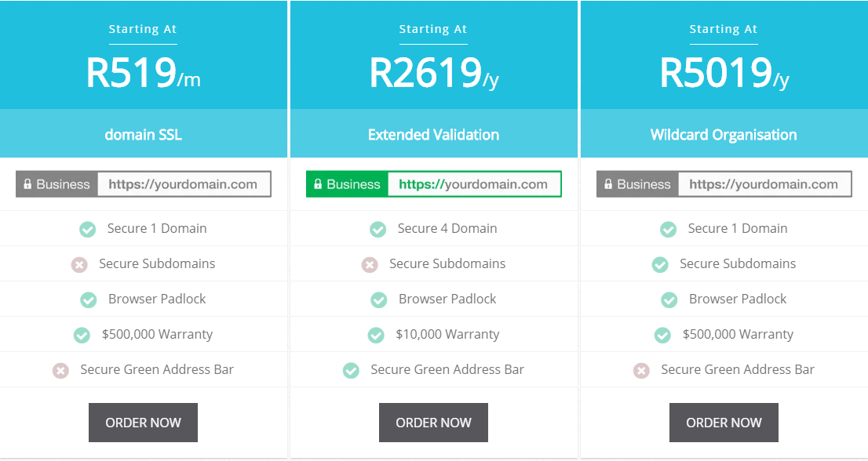Click the R519/m starting price
The image size is (868, 461).
(143, 74)
